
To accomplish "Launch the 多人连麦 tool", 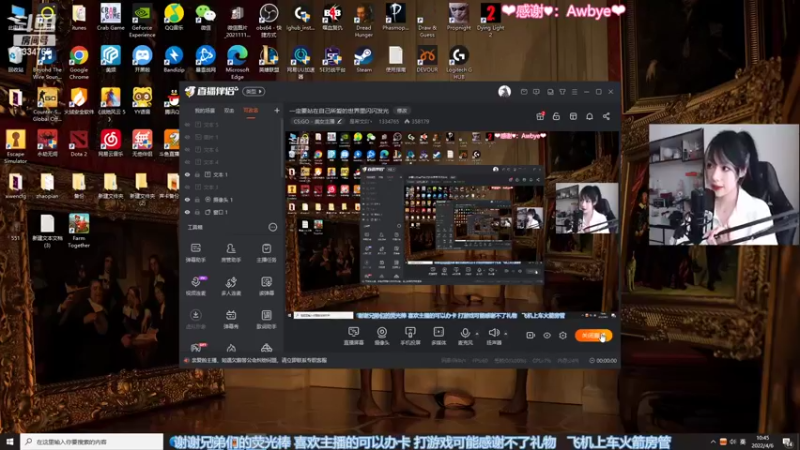I will click(231, 286).
